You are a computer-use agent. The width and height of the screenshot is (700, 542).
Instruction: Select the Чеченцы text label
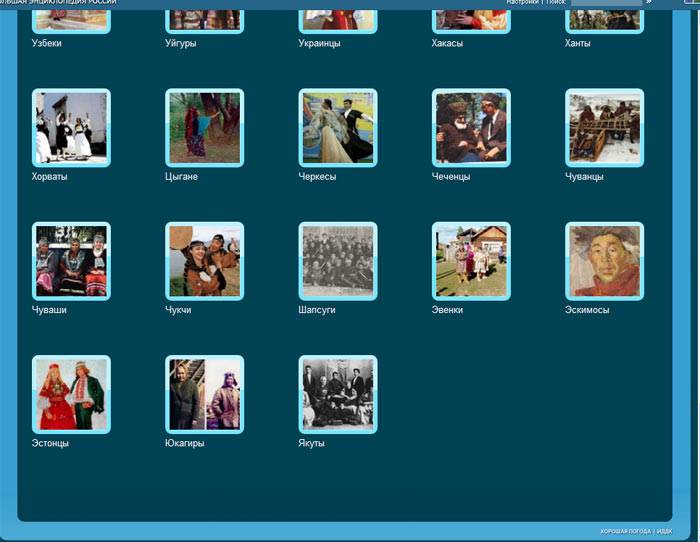[450, 176]
